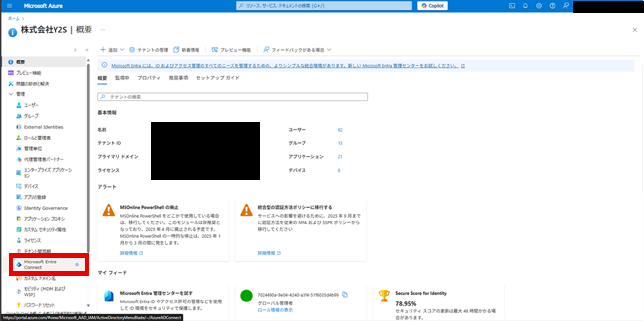Focus the global resource search box
Viewport: 644px width, 321px height.
click(x=324, y=6)
